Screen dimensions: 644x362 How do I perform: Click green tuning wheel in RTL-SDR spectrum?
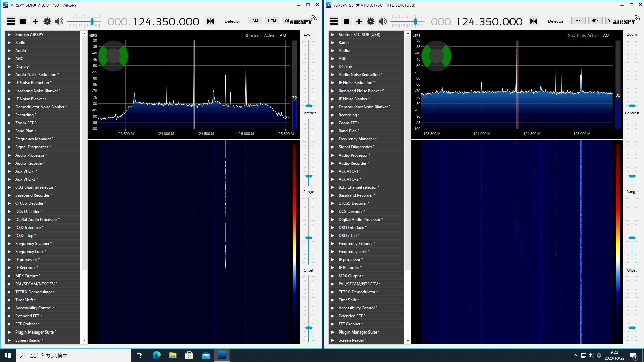[437, 56]
